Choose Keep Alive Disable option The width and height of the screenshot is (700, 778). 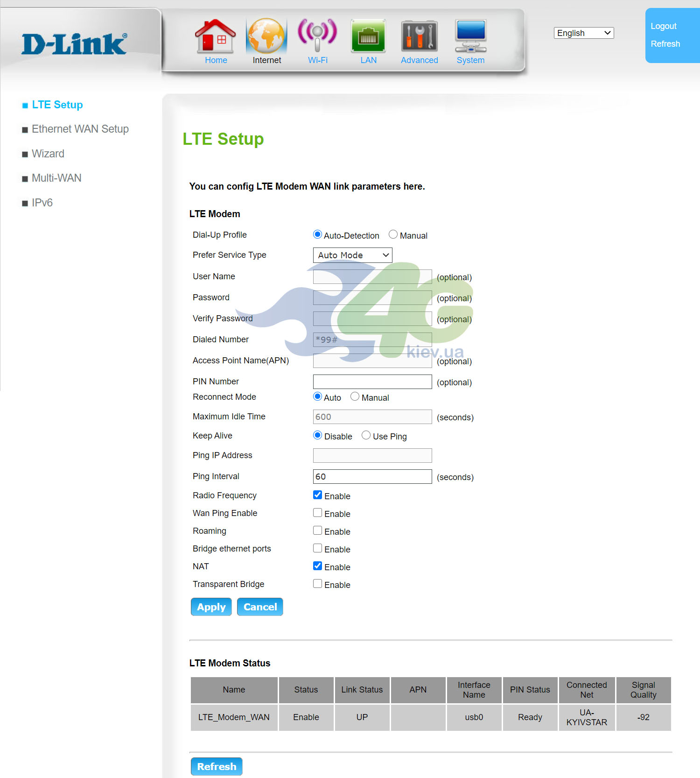(317, 435)
